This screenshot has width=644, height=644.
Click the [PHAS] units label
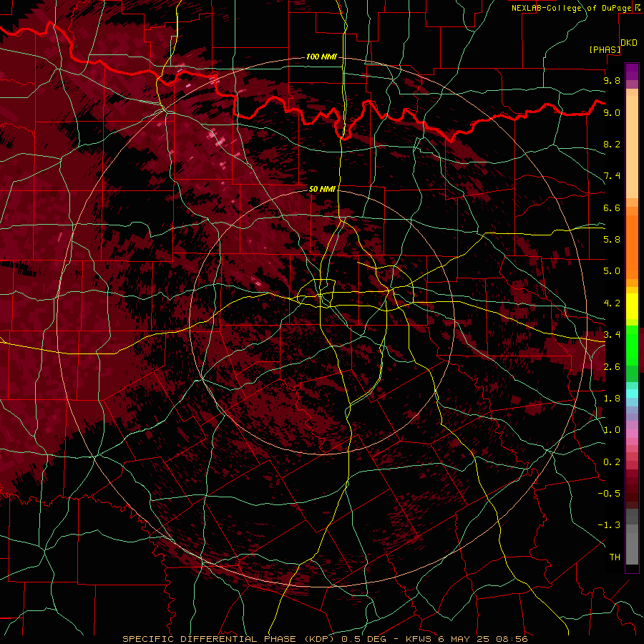605,49
